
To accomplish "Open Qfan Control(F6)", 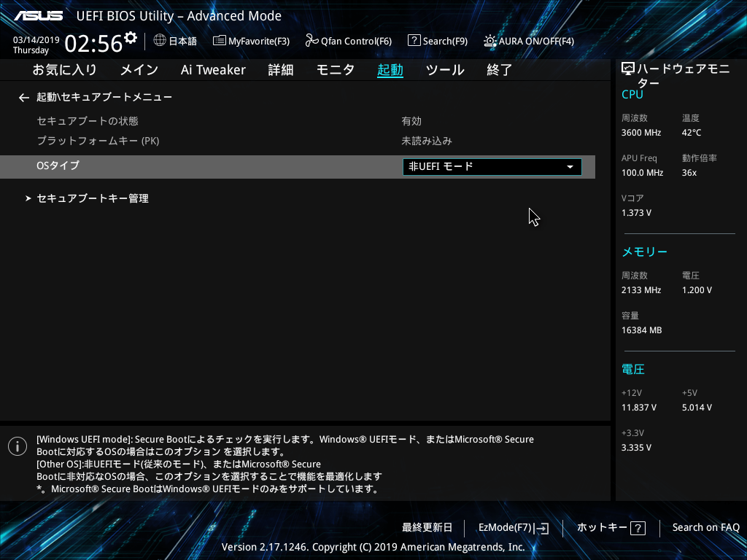I will [348, 41].
